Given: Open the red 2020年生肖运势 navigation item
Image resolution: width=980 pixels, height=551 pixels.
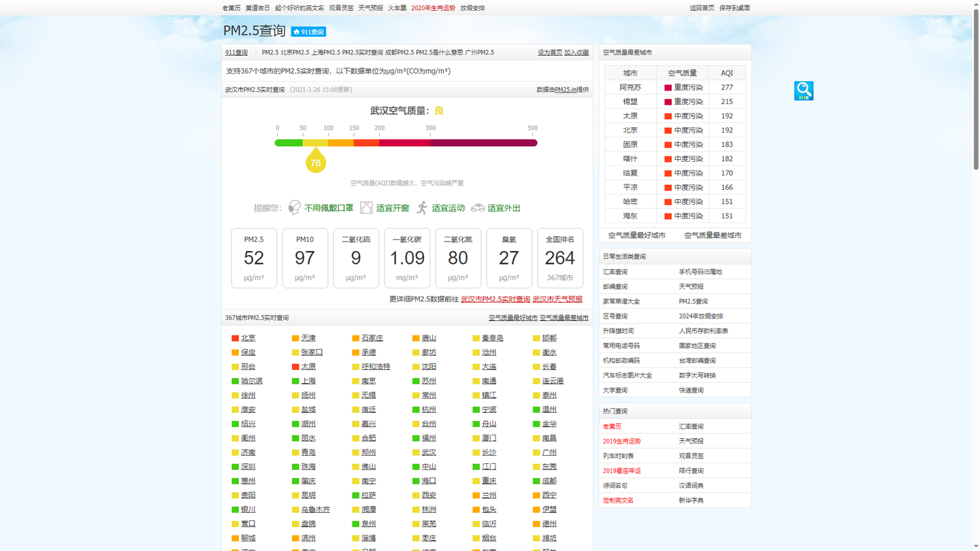Looking at the screenshot, I should [x=433, y=8].
